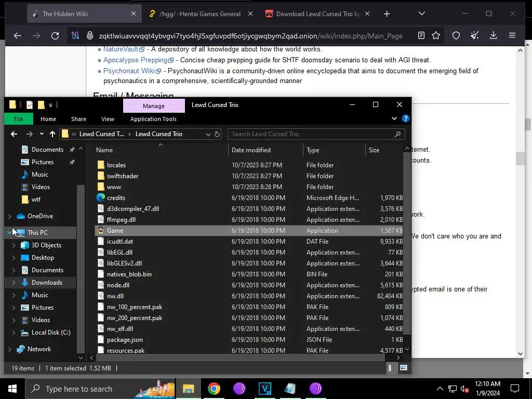The image size is (532, 399).
Task: Click the Manage contextual tab
Action: [x=154, y=106]
